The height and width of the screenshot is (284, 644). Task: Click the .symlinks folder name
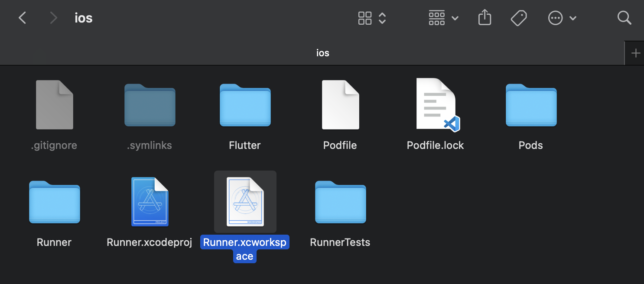(150, 145)
